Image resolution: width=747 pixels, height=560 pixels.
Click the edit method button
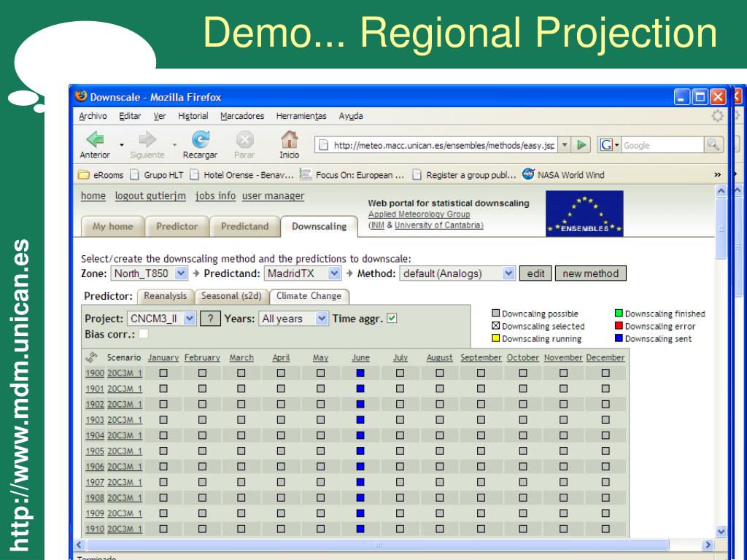pos(535,273)
